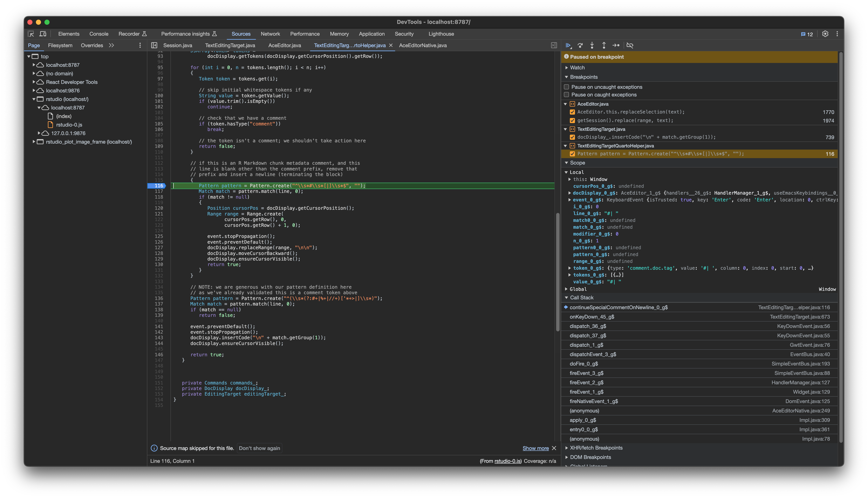Expand the docDisplay_0_g$ variable
The height and width of the screenshot is (498, 868).
pos(569,193)
